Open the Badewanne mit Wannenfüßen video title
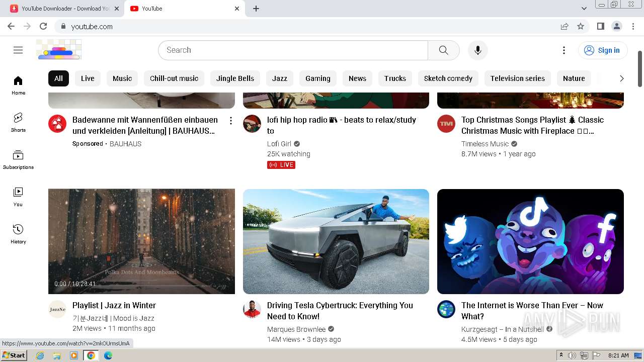 [x=145, y=125]
